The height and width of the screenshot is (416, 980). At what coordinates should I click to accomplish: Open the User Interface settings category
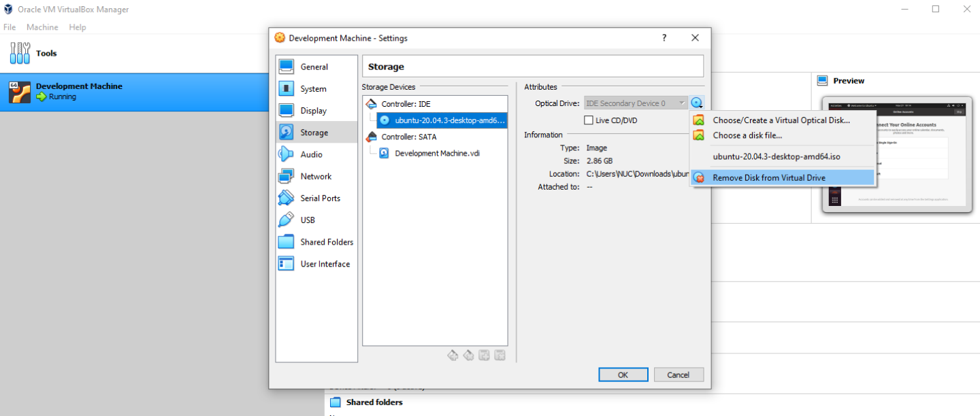click(316, 264)
